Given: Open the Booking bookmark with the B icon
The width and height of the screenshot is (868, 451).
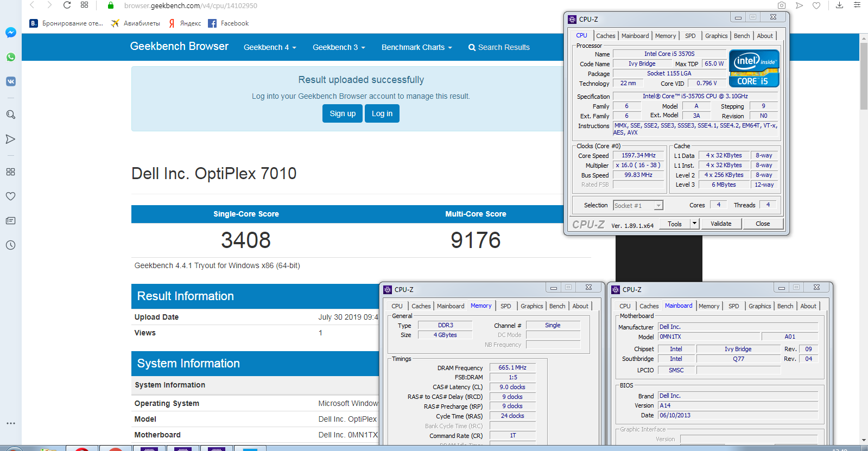Looking at the screenshot, I should [66, 23].
